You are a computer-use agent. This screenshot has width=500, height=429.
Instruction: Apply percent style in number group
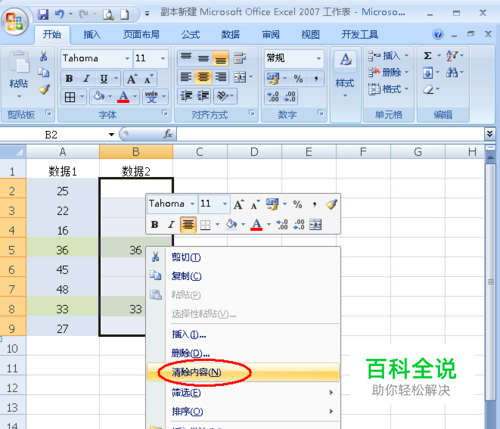[298, 79]
